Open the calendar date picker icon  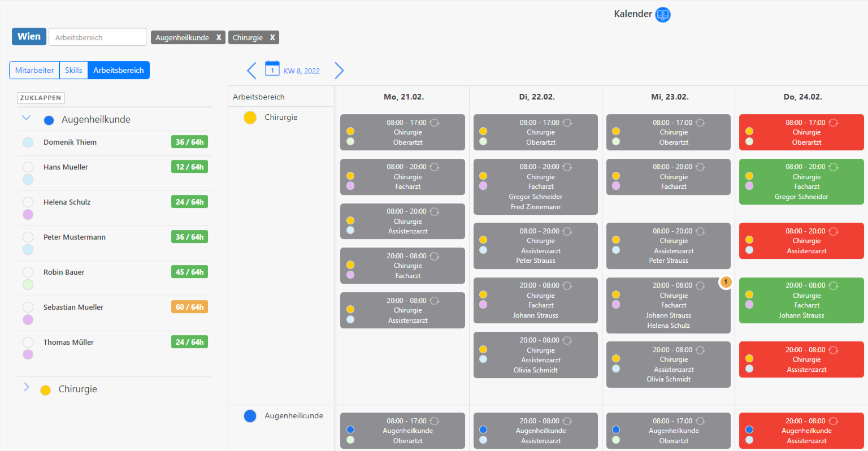tap(272, 68)
